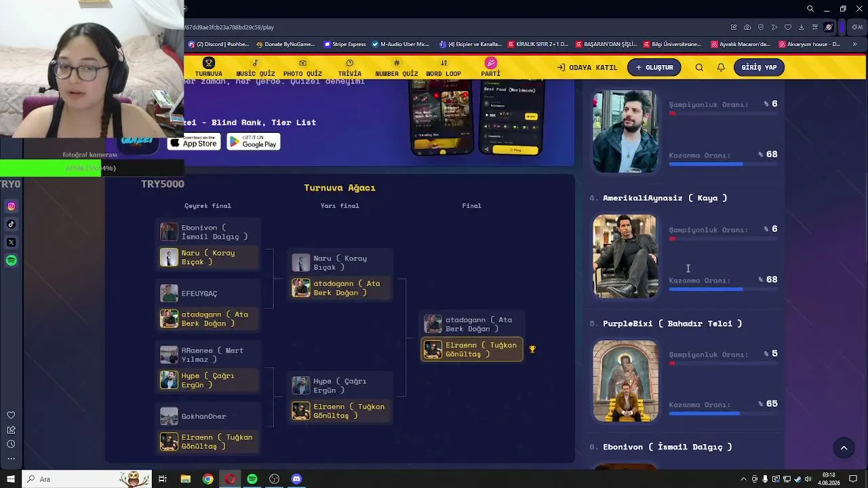
Task: Open the Windows Start menu
Action: click(10, 479)
